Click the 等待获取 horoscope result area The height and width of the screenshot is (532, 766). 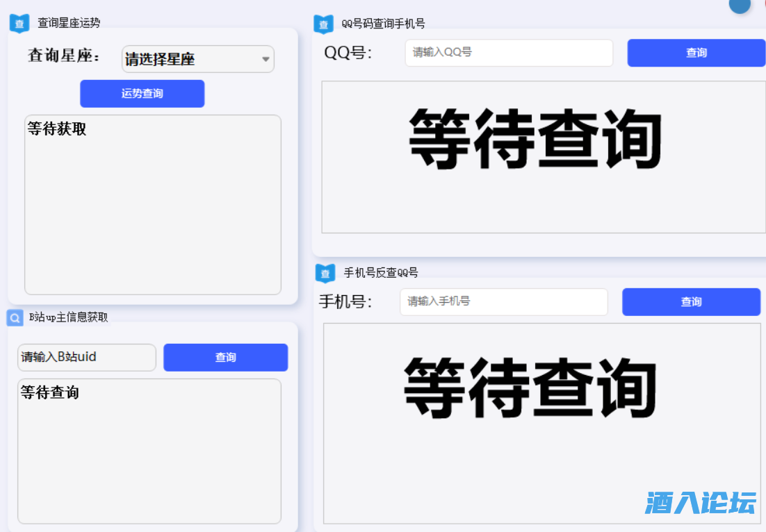[x=152, y=203]
